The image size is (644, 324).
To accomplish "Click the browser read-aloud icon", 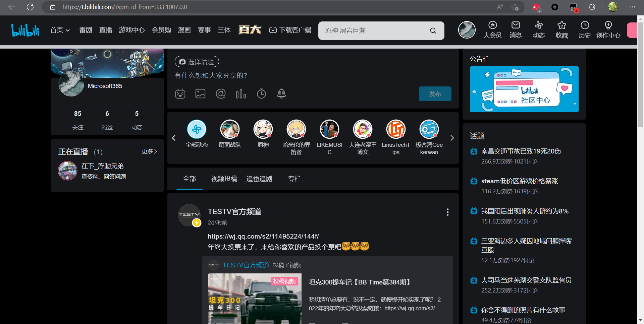I will click(x=500, y=7).
